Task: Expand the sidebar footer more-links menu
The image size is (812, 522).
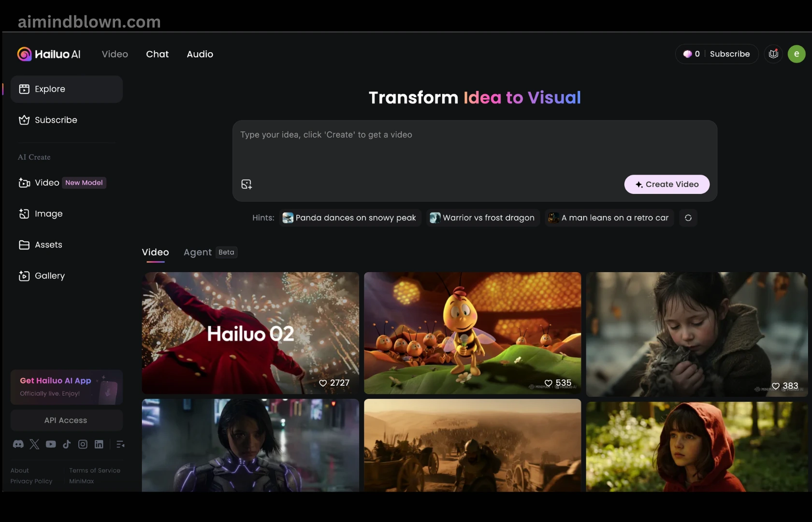Action: tap(120, 444)
